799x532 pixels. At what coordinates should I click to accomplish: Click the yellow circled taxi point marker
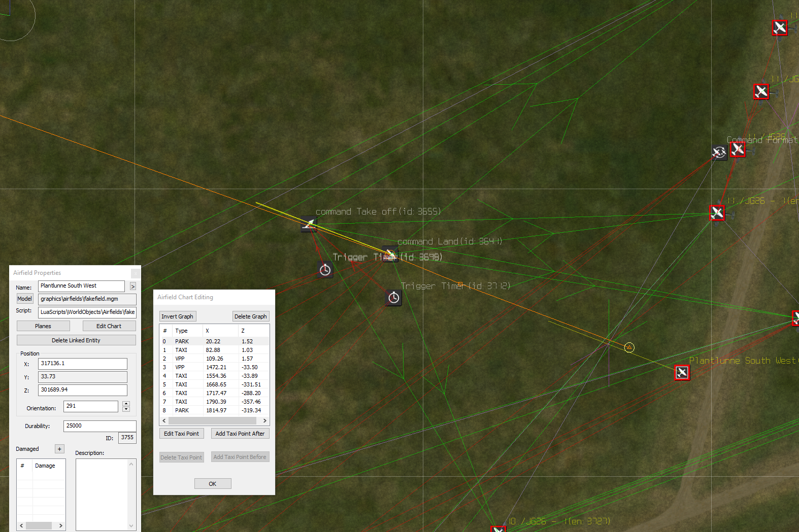[629, 347]
